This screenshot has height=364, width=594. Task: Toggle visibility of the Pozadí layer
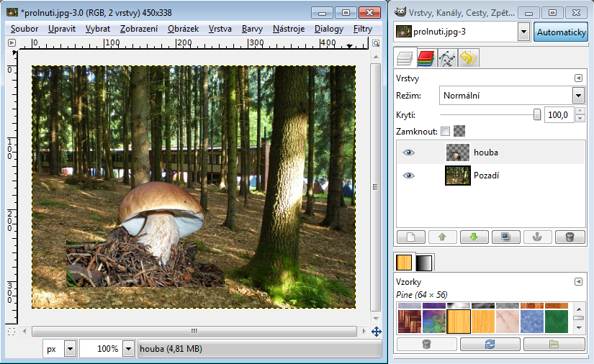coord(409,176)
